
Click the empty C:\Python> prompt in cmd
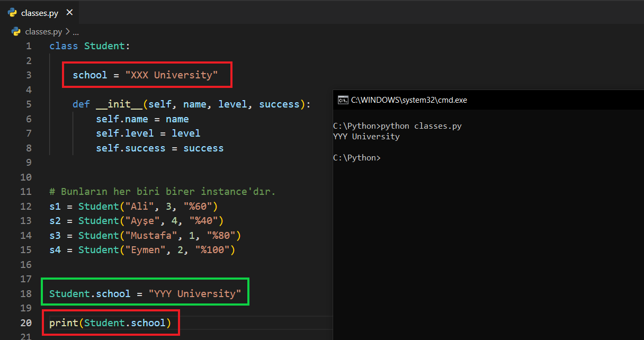point(357,158)
